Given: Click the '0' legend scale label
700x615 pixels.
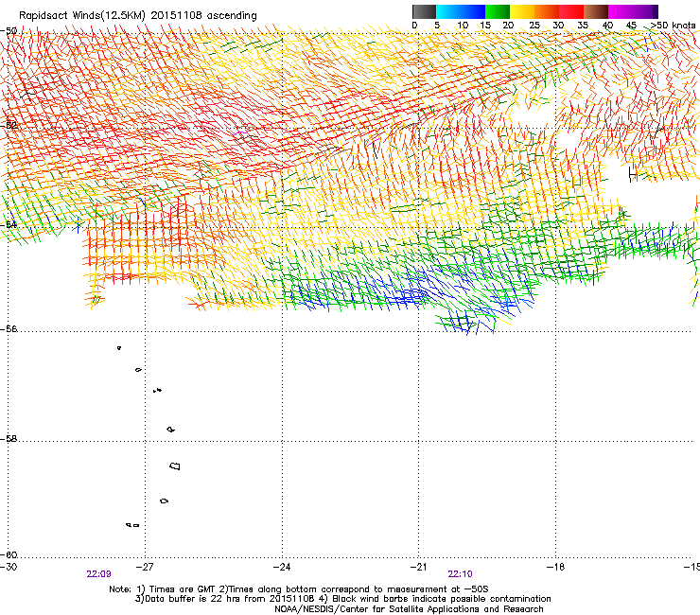Looking at the screenshot, I should pos(414,26).
